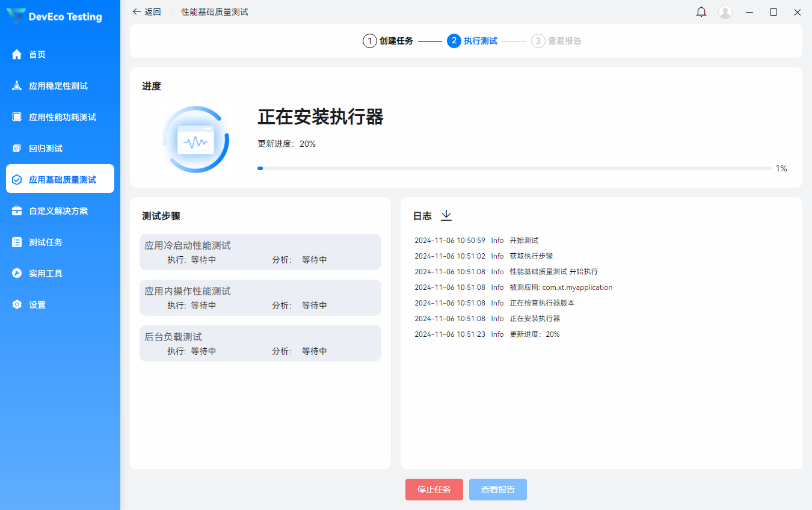Screen dimensions: 812x510
Task: Click the 执行测试 step label
Action: (481, 41)
